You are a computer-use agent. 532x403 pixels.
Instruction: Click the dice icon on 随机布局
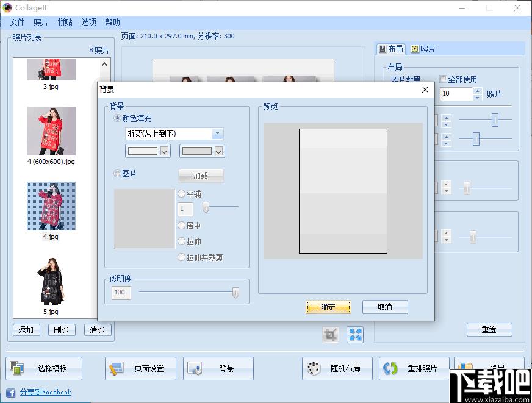point(314,368)
